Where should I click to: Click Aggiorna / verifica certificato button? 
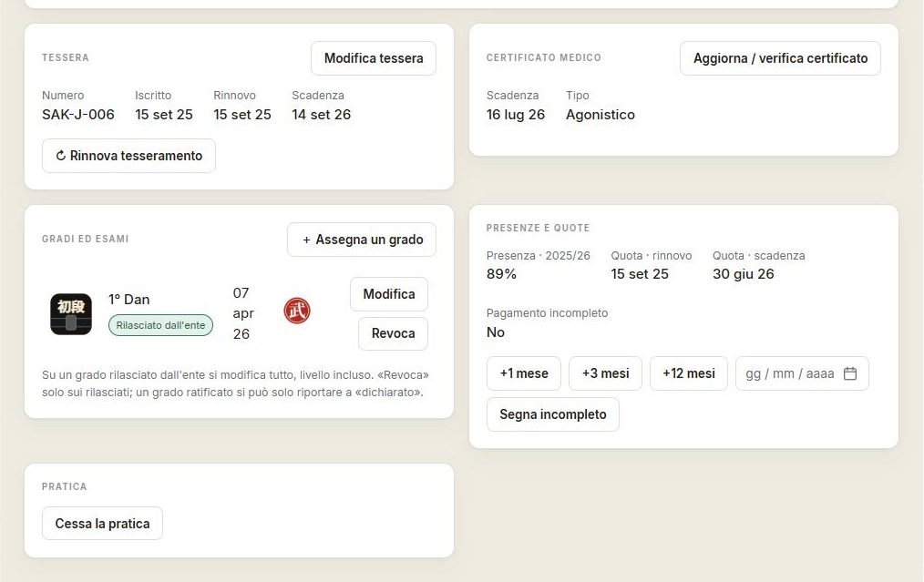(780, 58)
